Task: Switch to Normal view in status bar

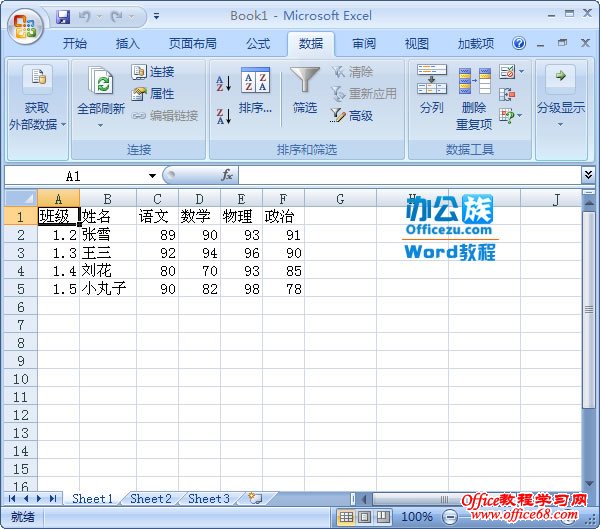Action: pyautogui.click(x=346, y=517)
